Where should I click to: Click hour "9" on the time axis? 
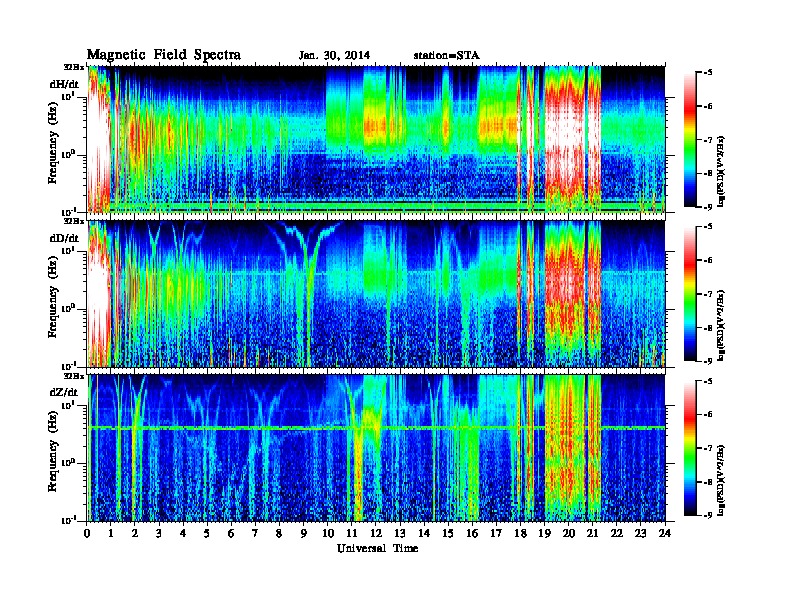tap(304, 533)
